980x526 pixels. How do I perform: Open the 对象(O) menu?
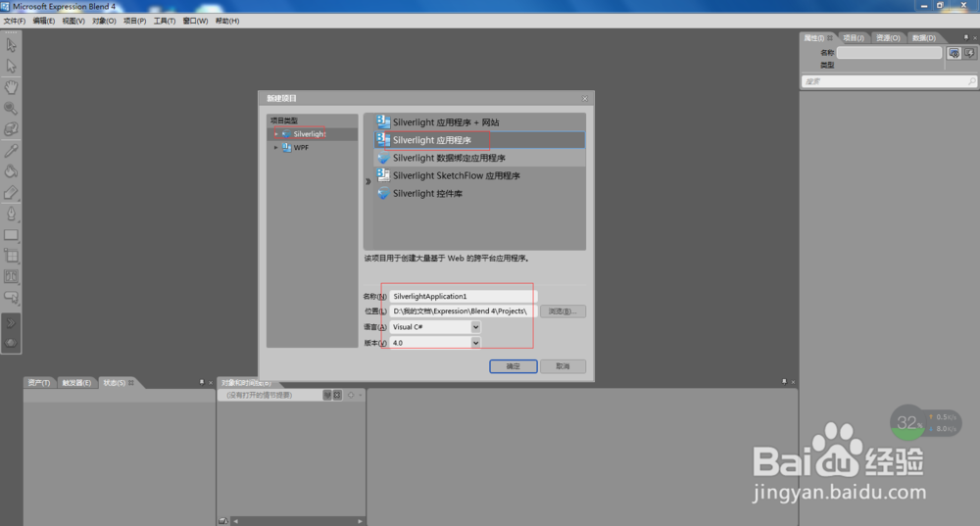point(104,22)
